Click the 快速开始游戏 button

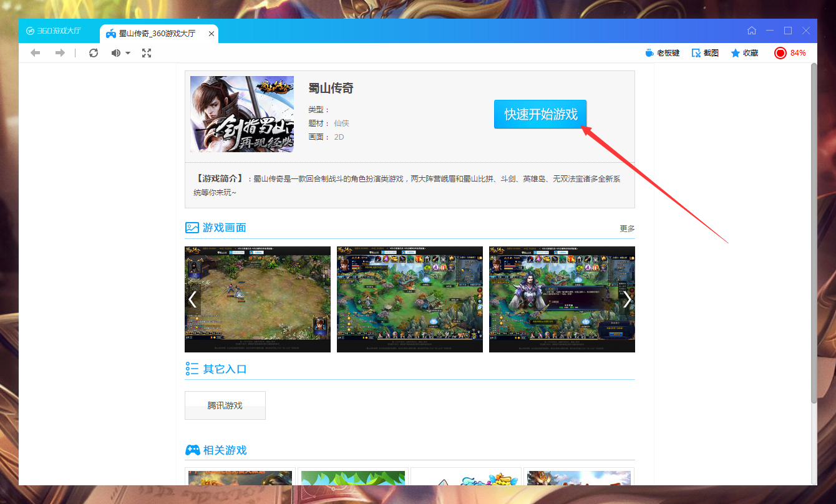pos(540,114)
